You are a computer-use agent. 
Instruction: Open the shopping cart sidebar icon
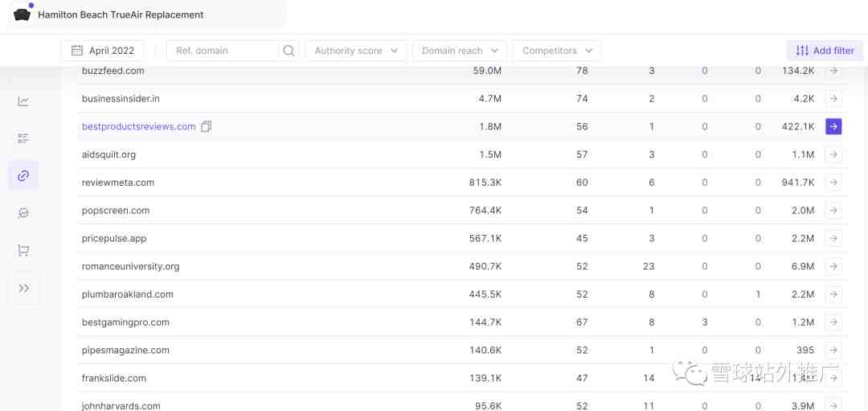[23, 251]
